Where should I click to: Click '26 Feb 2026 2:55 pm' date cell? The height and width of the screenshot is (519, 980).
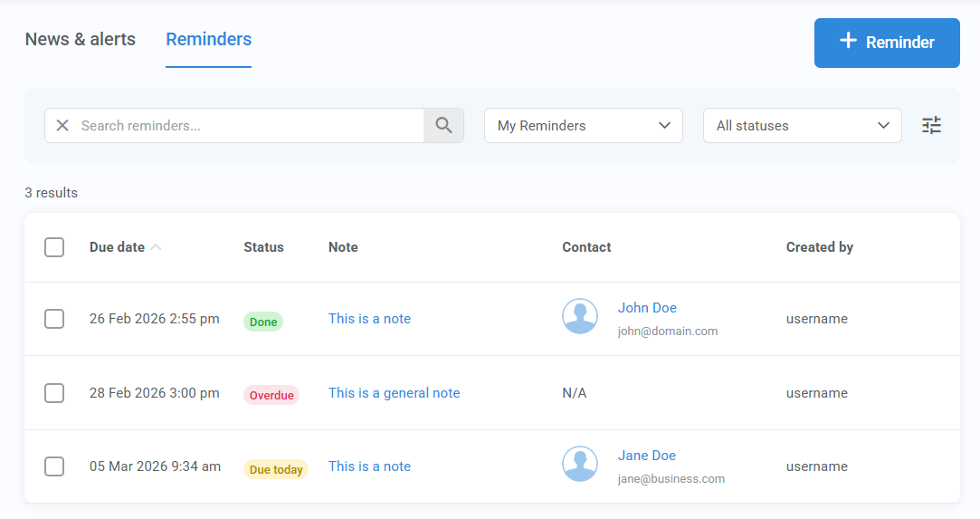coord(155,319)
